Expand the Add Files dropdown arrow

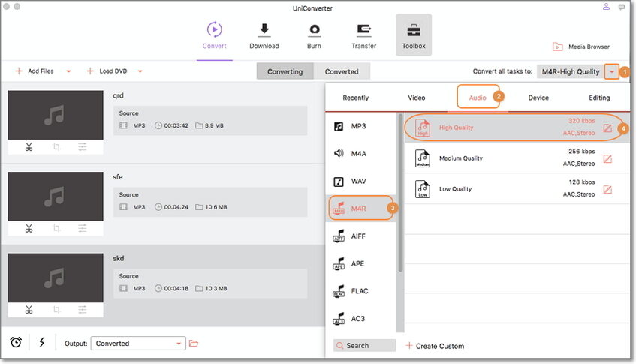click(x=68, y=71)
